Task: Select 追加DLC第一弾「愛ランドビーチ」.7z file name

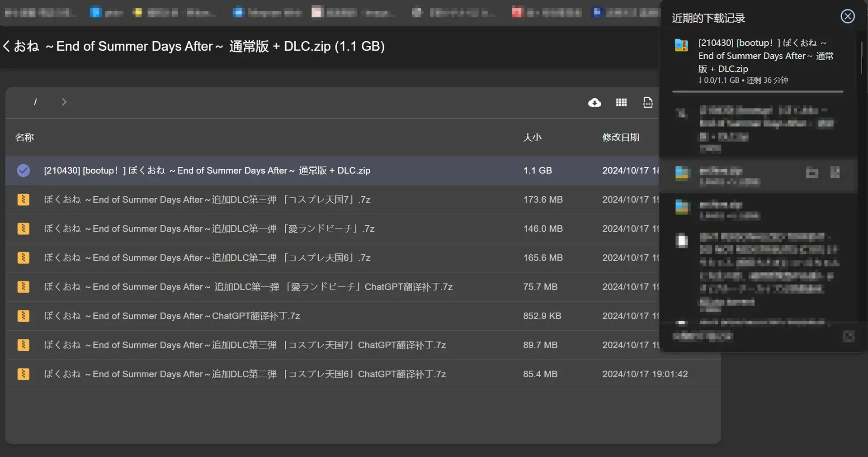Action: [x=209, y=228]
